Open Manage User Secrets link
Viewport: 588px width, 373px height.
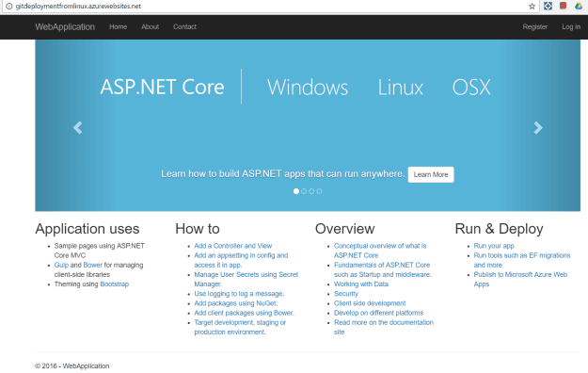246,279
